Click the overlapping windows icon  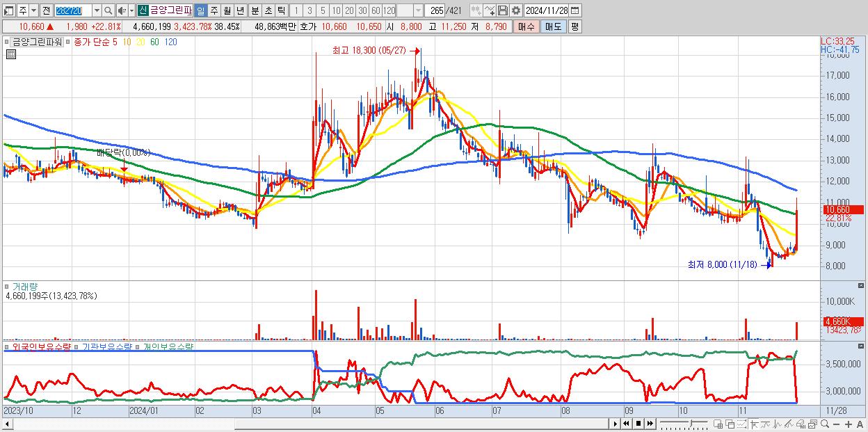[730, 424]
